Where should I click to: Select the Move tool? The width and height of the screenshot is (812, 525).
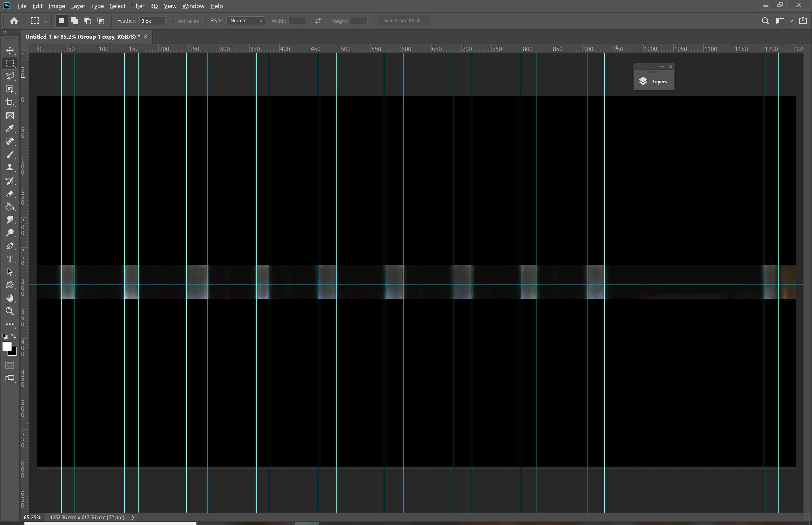[10, 50]
